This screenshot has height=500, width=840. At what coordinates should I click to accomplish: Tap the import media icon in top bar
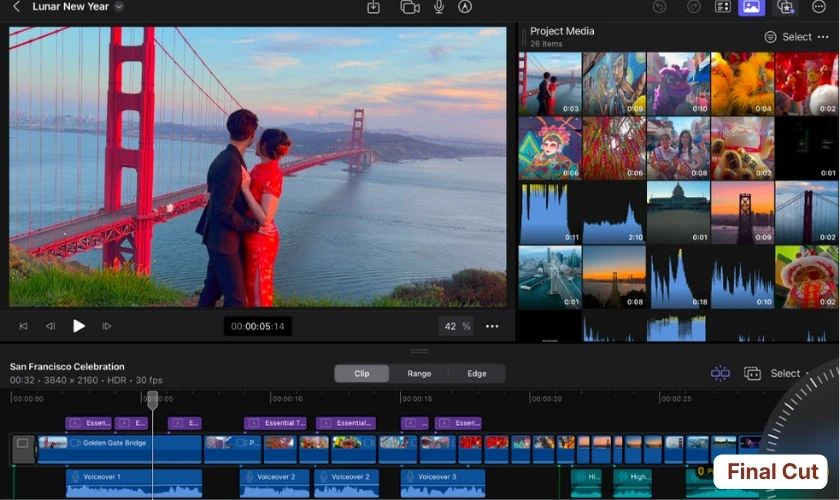[x=373, y=7]
